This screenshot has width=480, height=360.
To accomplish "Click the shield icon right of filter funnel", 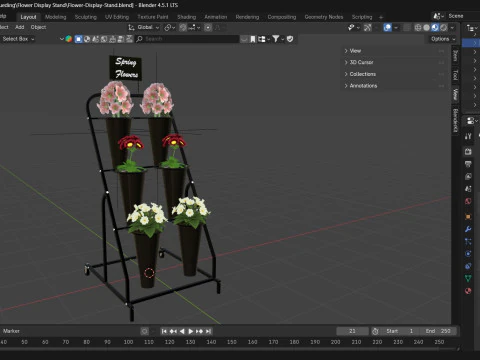I will [x=290, y=39].
